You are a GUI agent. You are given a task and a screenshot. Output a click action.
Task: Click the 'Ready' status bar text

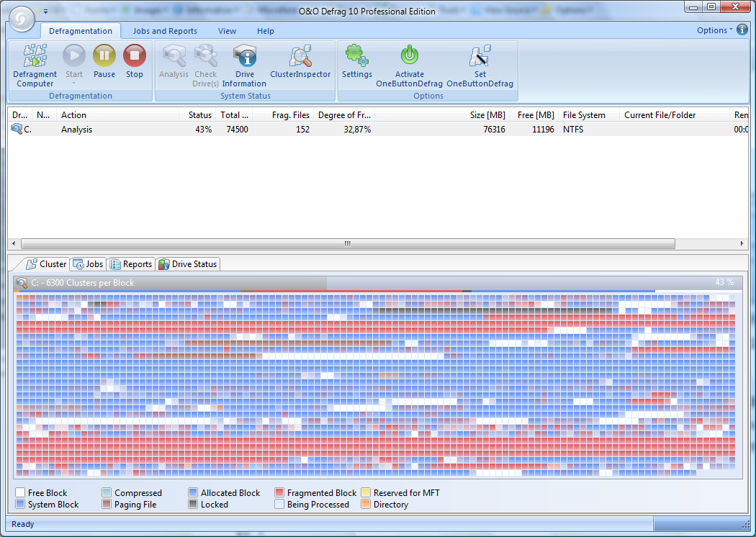pos(22,524)
